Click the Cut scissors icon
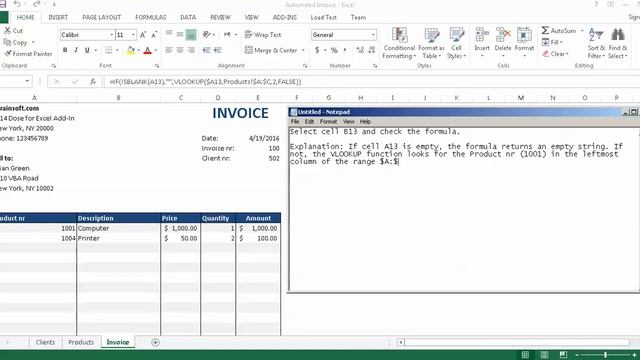 point(7,31)
